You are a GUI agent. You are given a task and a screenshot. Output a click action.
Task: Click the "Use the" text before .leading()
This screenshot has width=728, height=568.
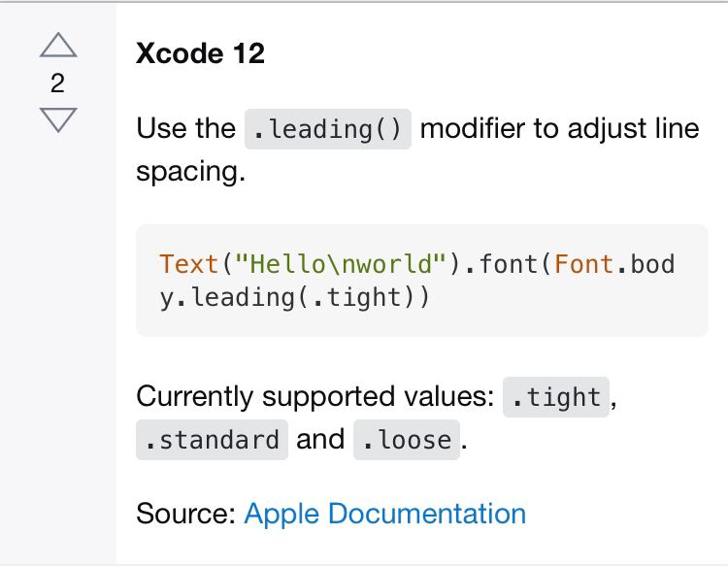click(185, 128)
